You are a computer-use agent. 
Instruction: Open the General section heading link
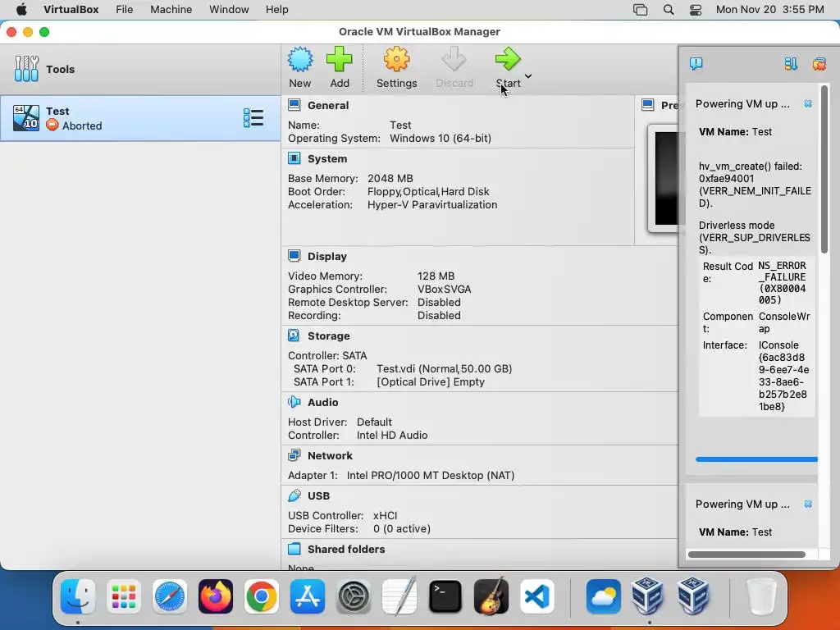[x=328, y=106]
